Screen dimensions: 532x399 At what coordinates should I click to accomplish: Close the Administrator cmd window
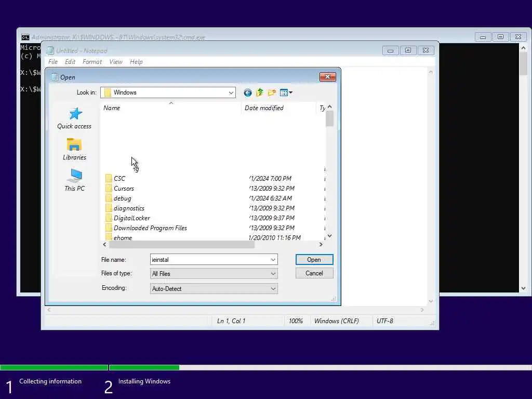tap(518, 37)
